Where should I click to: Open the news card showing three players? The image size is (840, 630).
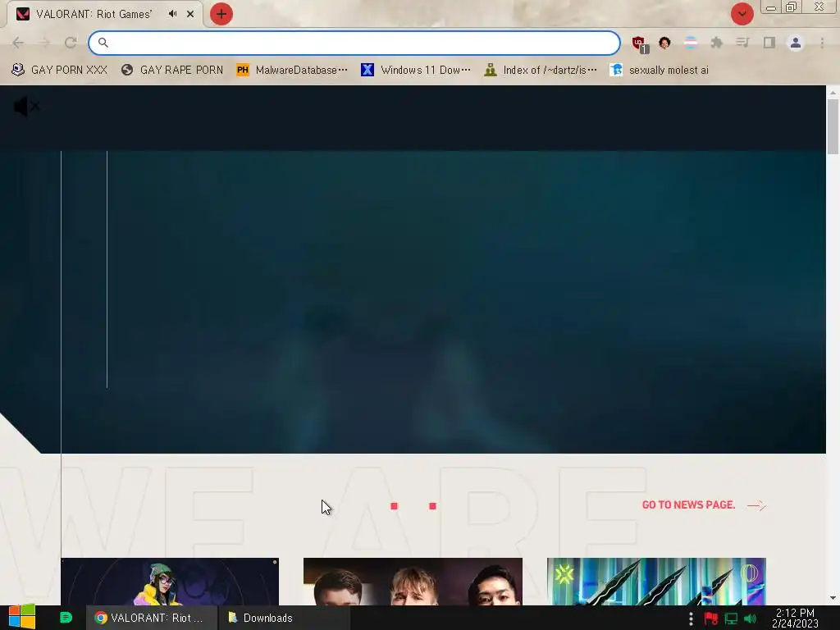413,582
